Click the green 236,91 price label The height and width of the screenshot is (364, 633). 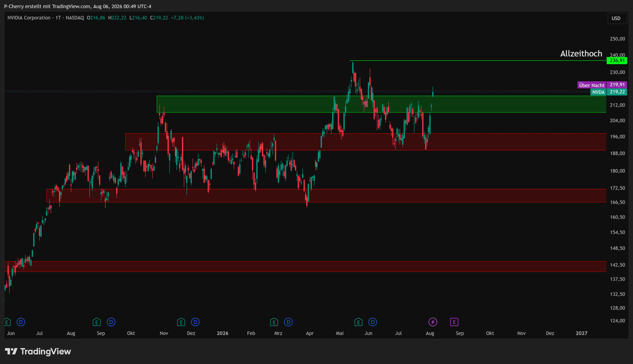tap(617, 61)
